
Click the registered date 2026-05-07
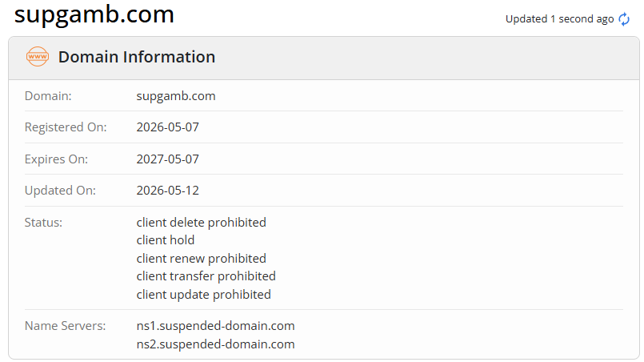(x=167, y=127)
